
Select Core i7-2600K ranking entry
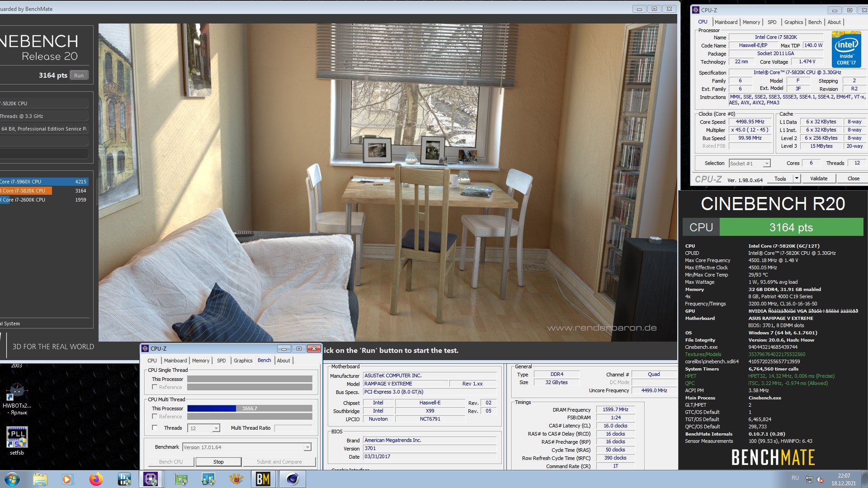click(x=44, y=200)
